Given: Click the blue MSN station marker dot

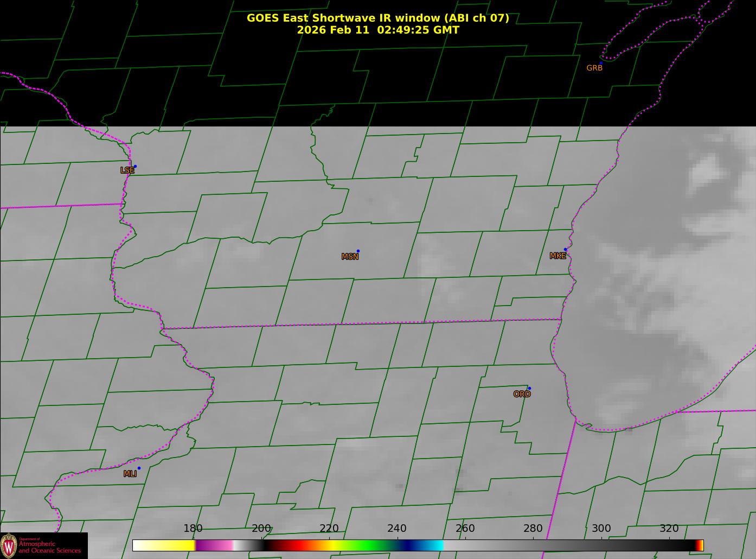Looking at the screenshot, I should [358, 251].
